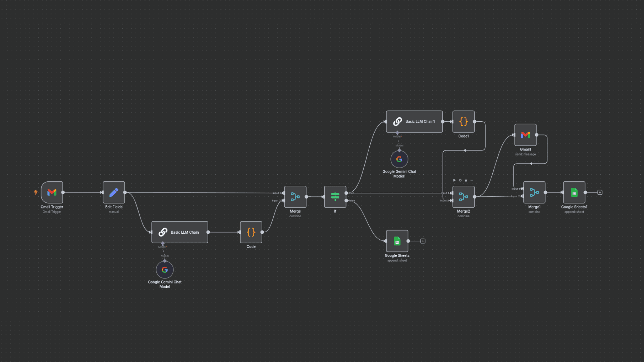This screenshot has width=644, height=362.
Task: Click the Merge2 Input 2 connector
Action: [452, 200]
